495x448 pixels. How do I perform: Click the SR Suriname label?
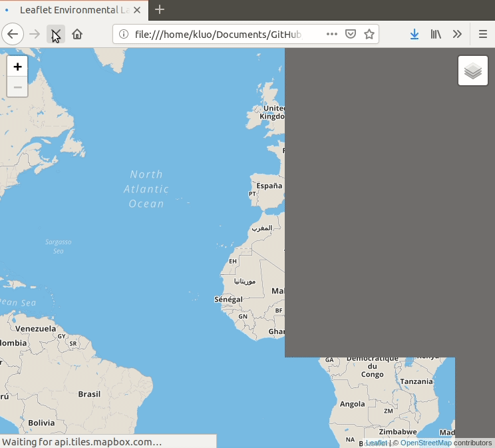(x=73, y=343)
